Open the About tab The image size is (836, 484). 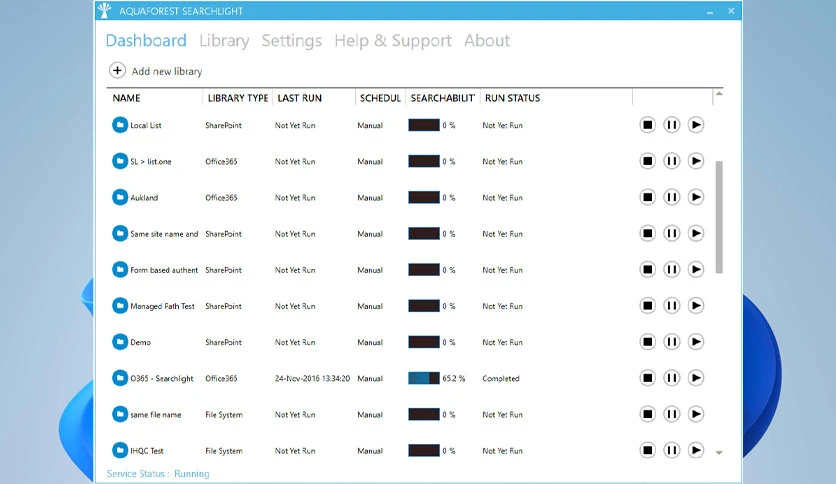(x=487, y=41)
